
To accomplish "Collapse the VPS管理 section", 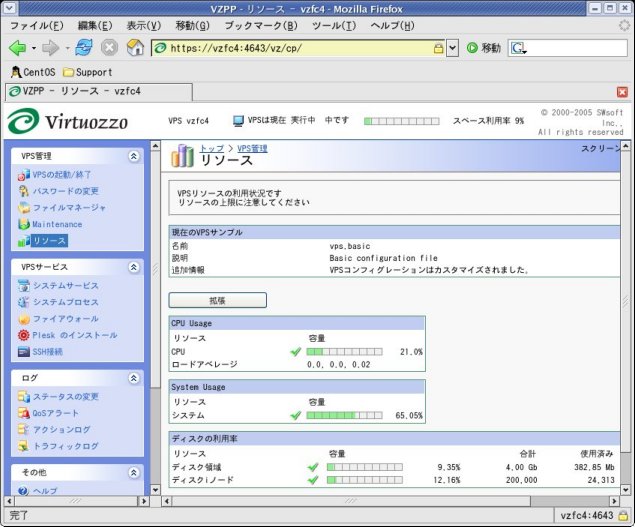I will point(134,156).
